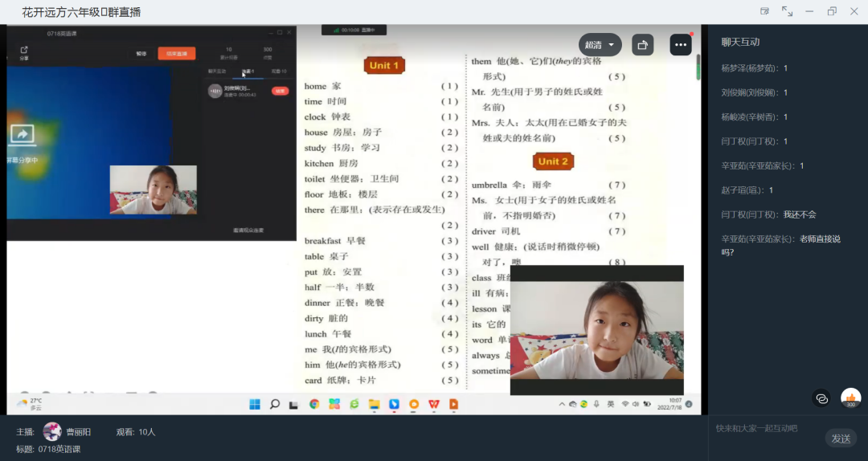Select the 聊天互动 chat panel header

tap(740, 42)
